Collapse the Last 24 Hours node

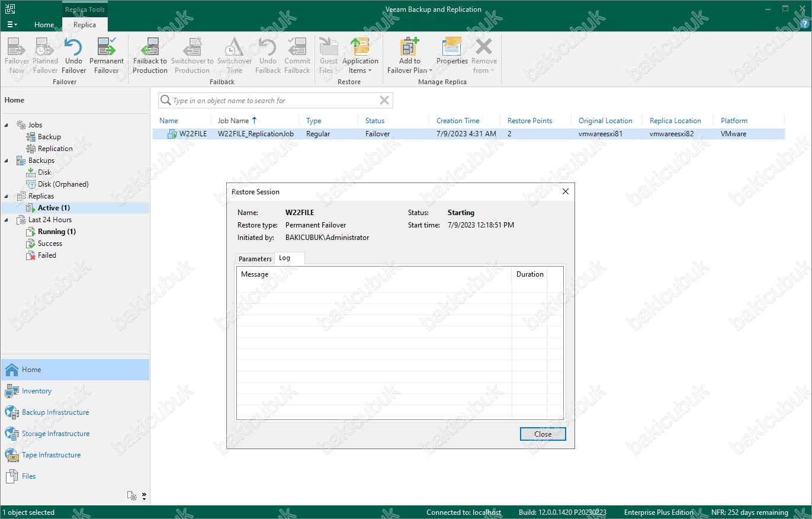pos(7,220)
